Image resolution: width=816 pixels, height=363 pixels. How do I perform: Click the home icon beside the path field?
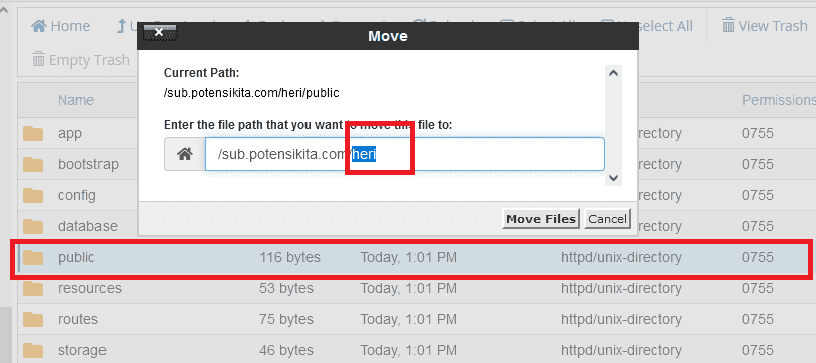(185, 154)
